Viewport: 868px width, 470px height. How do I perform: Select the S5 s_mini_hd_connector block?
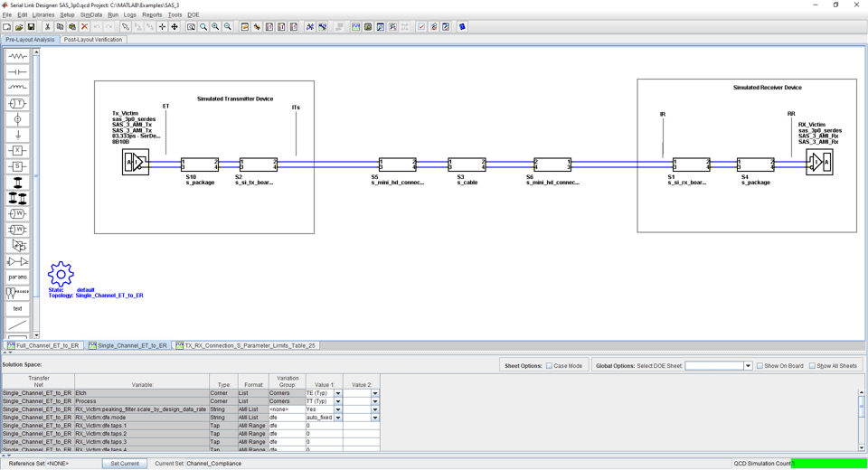(398, 164)
